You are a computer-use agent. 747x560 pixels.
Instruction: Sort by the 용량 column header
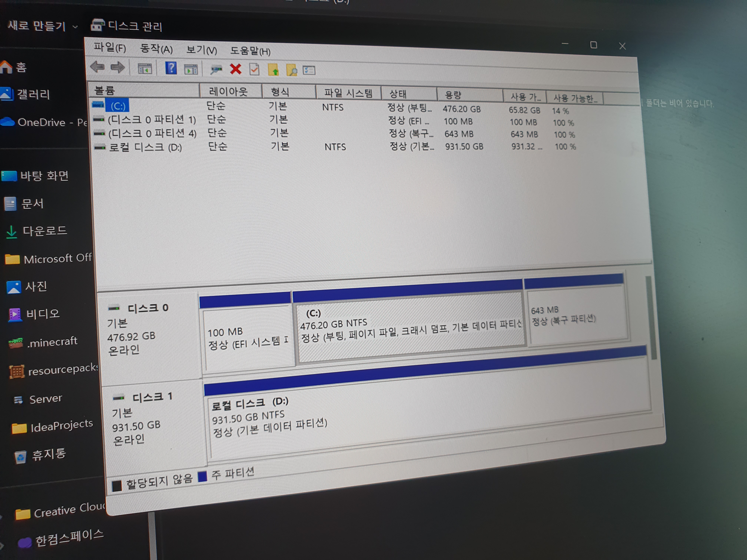[x=453, y=95]
